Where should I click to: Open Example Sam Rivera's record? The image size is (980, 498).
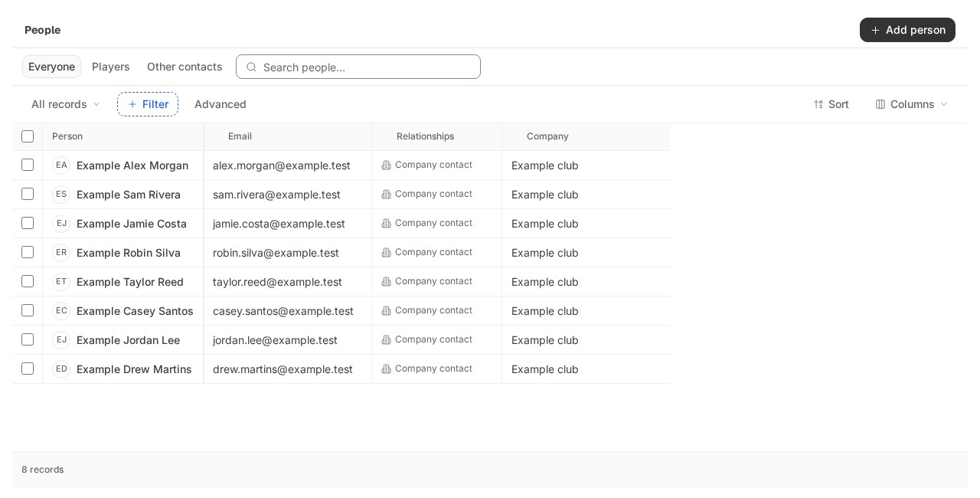pos(129,195)
